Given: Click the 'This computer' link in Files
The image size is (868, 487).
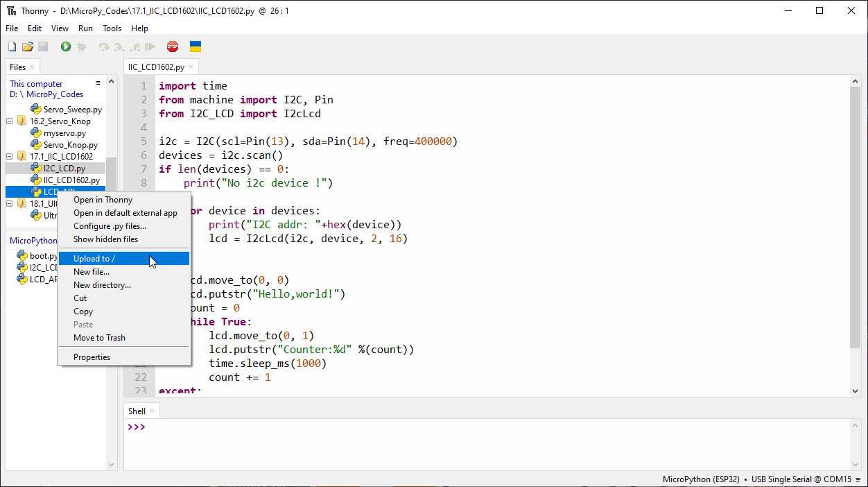Looking at the screenshot, I should coord(36,84).
